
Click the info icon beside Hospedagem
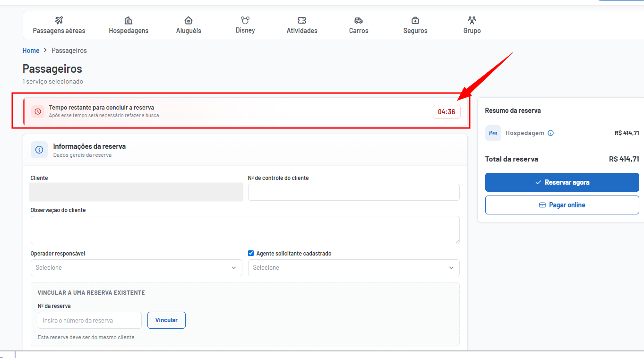point(550,133)
